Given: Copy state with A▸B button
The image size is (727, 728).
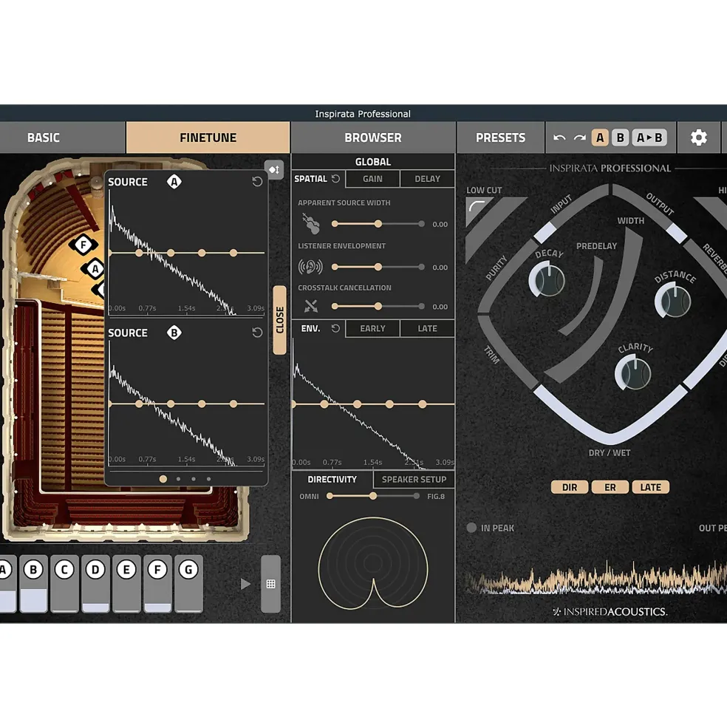Looking at the screenshot, I should (x=649, y=137).
